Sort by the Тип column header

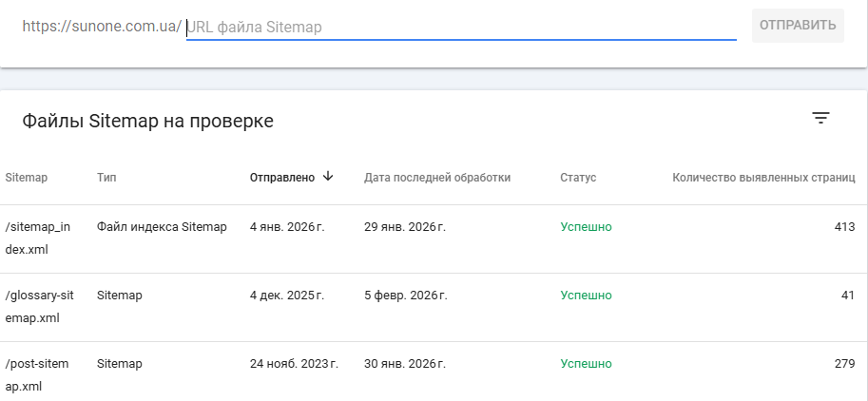(x=107, y=178)
